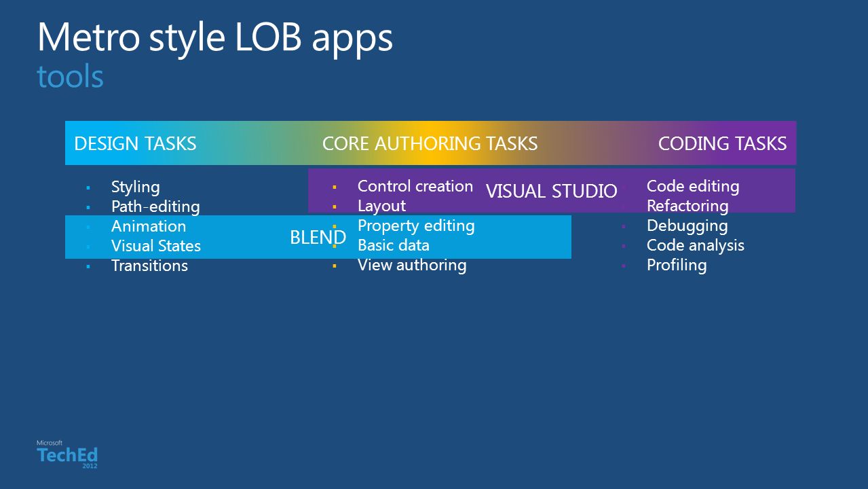Click the Visual States bullet item
Image resolution: width=868 pixels, height=489 pixels.
pyautogui.click(x=156, y=246)
